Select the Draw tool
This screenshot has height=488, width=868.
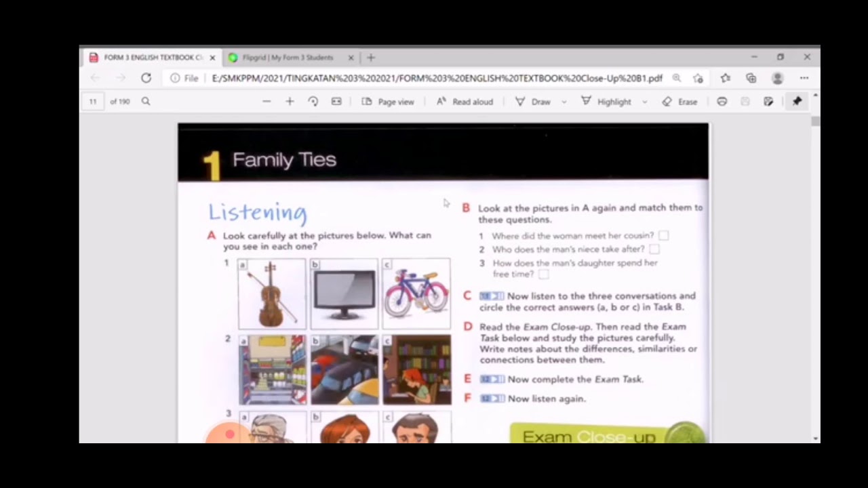(x=533, y=102)
